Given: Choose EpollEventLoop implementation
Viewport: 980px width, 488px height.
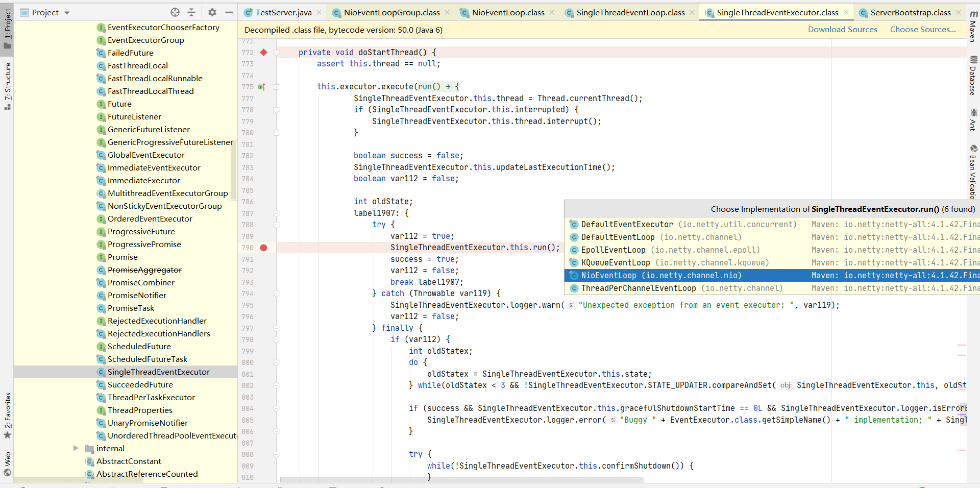Looking at the screenshot, I should point(772,250).
